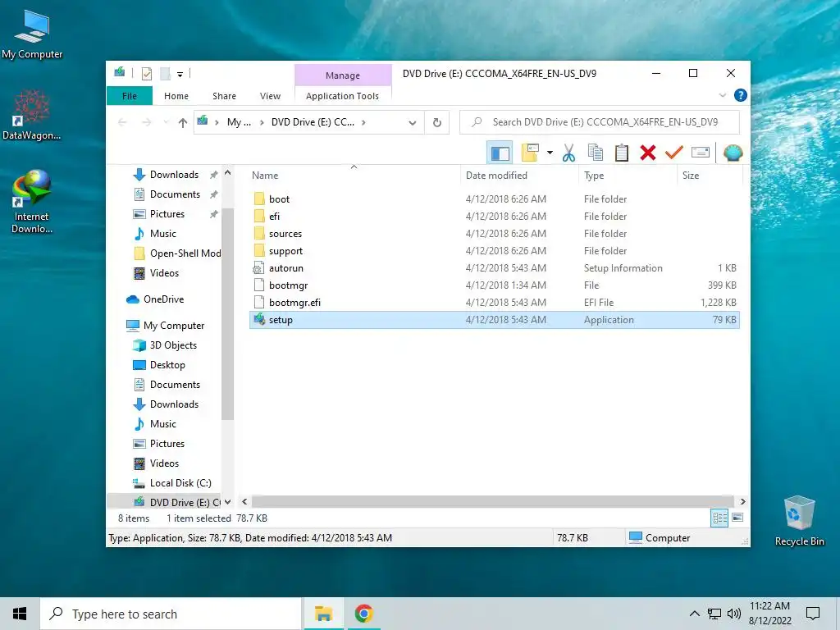Open the Recycle Bin desktop icon

(799, 521)
